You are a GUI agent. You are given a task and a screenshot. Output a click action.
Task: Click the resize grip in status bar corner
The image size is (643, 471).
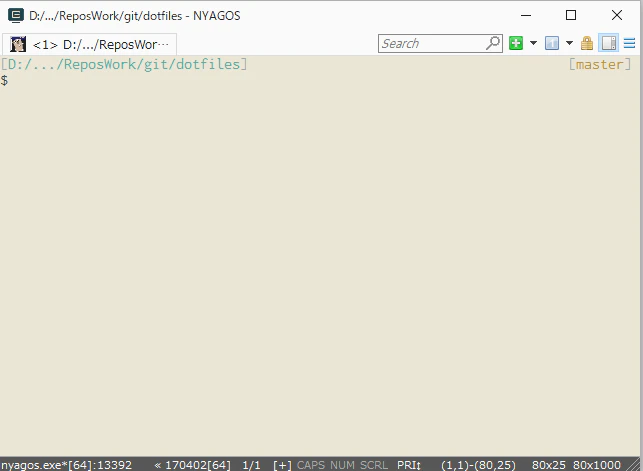pyautogui.click(x=634, y=464)
